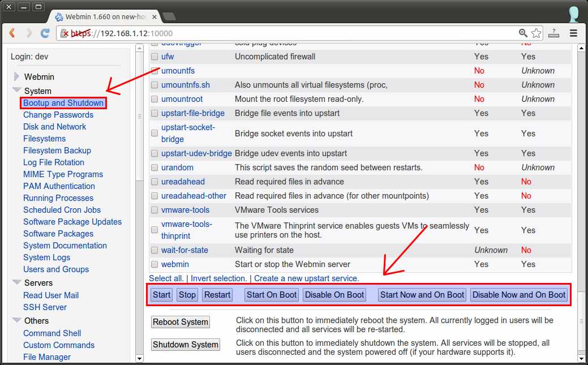588x365 pixels.
Task: Open System Logs module
Action: [46, 257]
